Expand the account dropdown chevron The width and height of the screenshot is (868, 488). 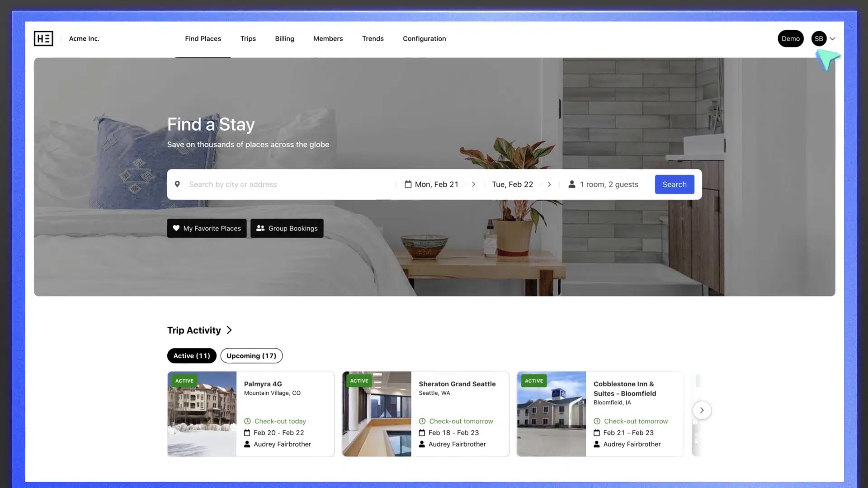click(832, 38)
